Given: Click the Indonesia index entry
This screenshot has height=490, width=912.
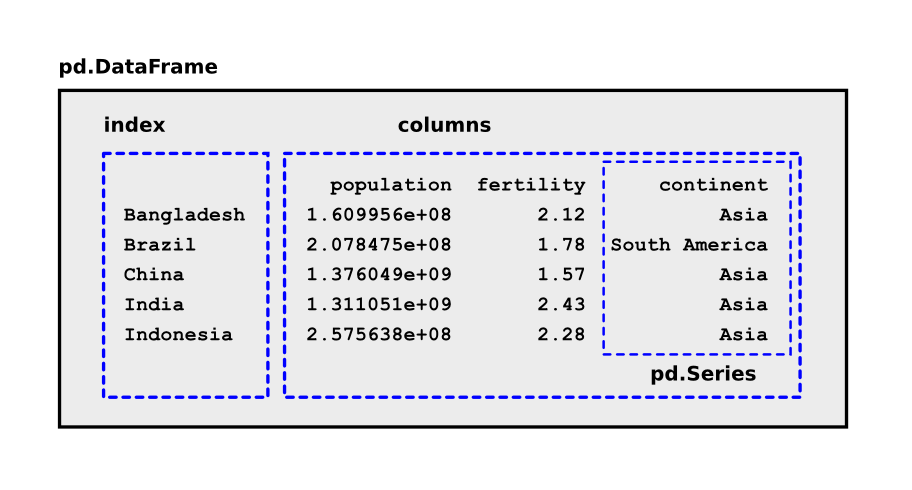Looking at the screenshot, I should [x=178, y=335].
